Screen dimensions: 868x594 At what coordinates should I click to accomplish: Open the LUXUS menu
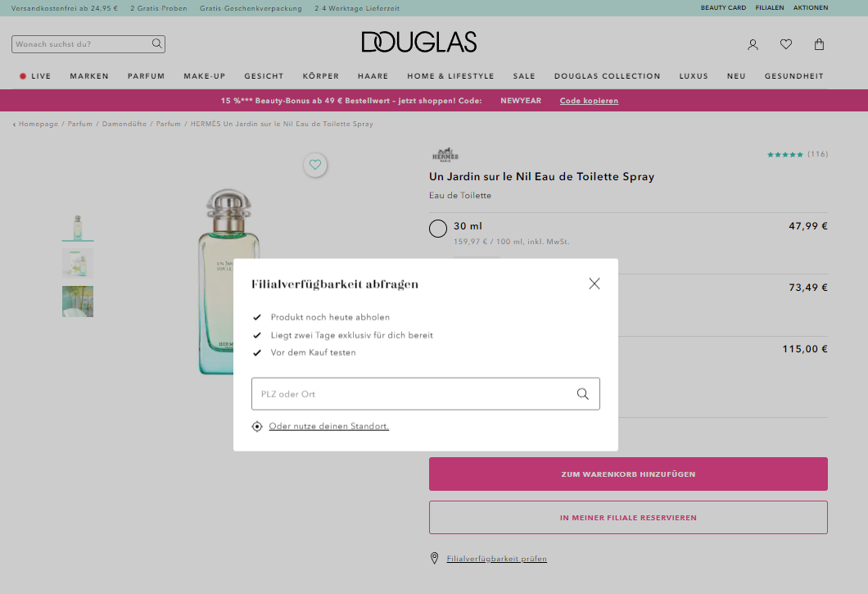694,76
